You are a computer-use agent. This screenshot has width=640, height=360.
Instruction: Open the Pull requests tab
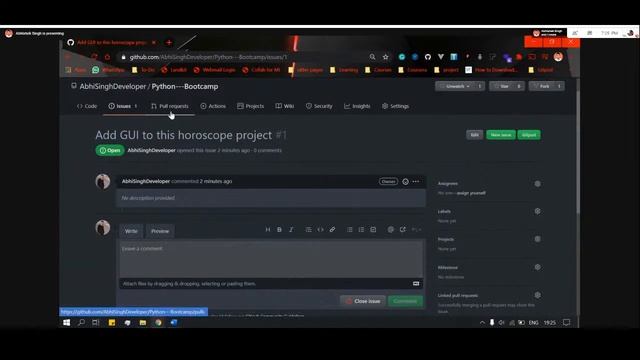coord(170,106)
